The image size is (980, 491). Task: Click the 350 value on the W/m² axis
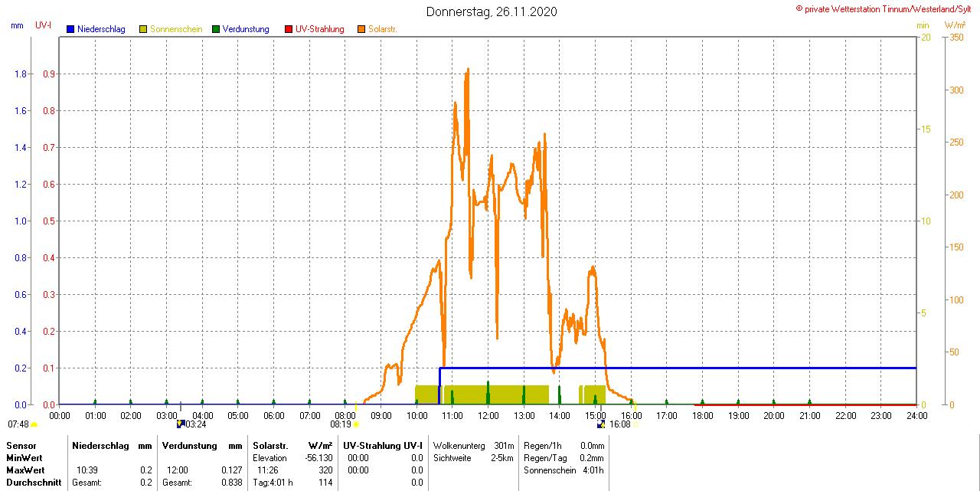click(956, 38)
